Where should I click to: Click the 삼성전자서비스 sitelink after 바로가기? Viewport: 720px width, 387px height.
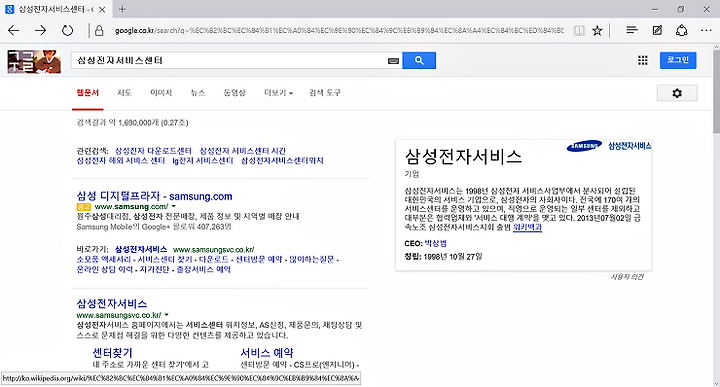(x=141, y=249)
